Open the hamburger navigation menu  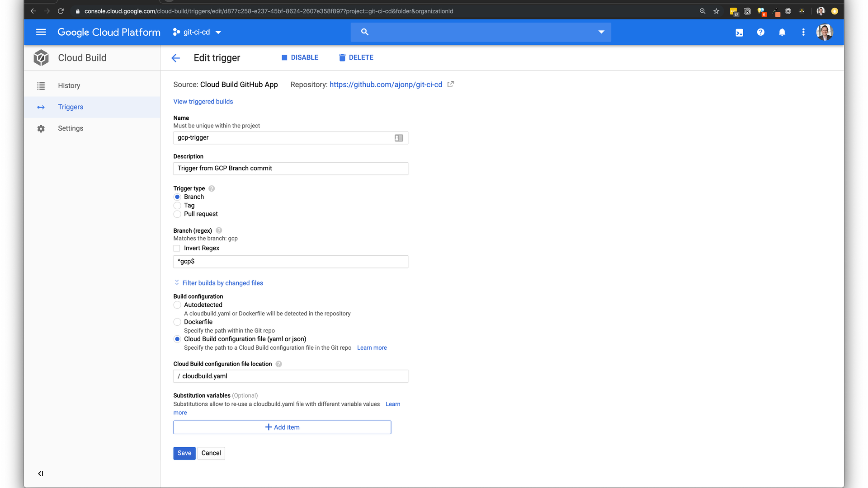coord(41,32)
